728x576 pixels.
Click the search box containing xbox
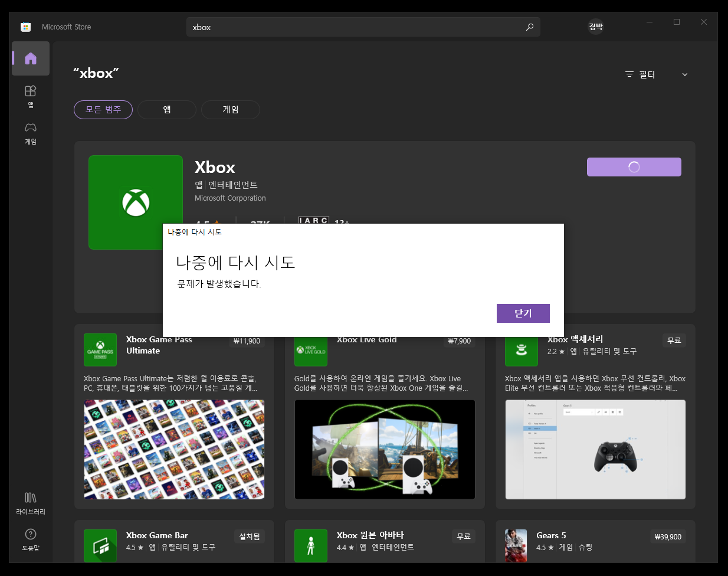point(363,27)
